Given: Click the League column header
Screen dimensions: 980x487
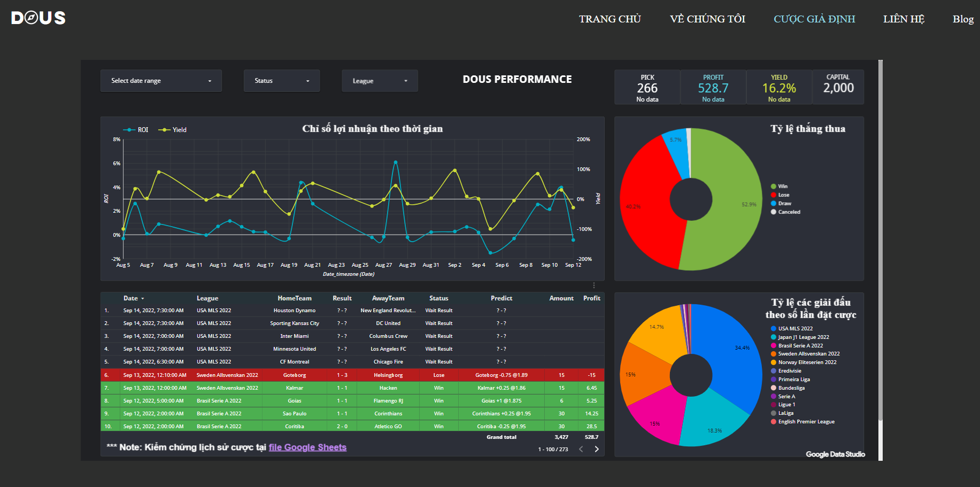Looking at the screenshot, I should tap(207, 298).
